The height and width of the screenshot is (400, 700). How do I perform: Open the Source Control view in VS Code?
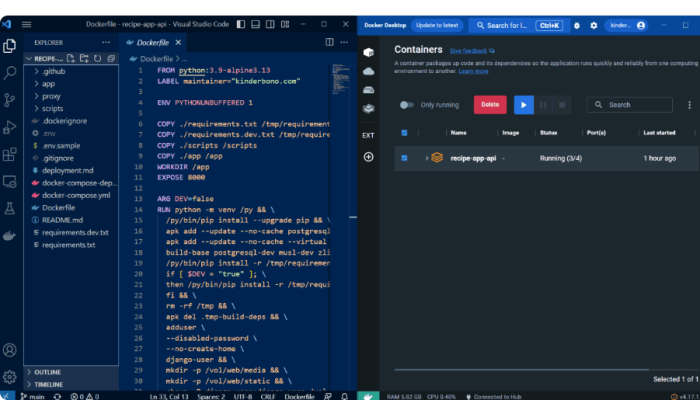coord(9,100)
